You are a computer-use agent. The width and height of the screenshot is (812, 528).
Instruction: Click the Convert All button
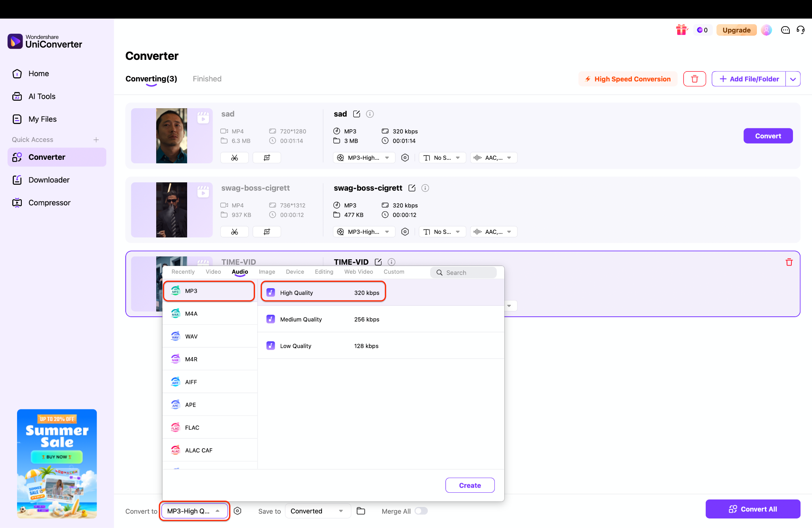[x=753, y=509]
